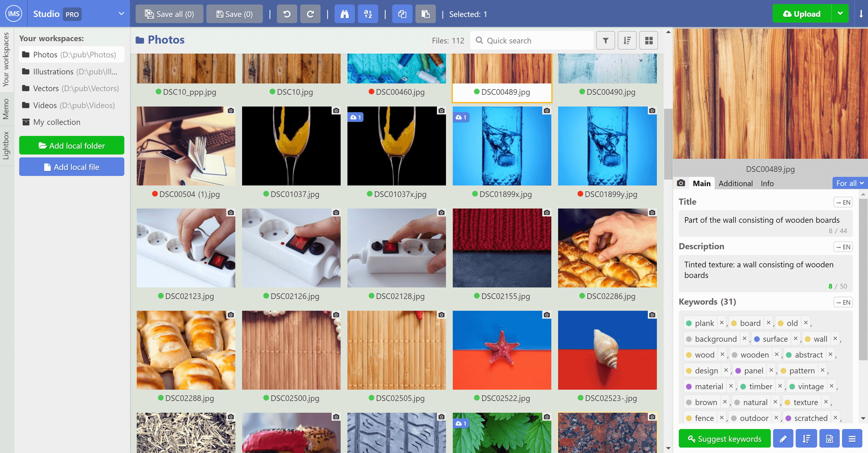Viewport: 868px width, 453px height.
Task: Open the grid view layout icon
Action: (x=648, y=40)
